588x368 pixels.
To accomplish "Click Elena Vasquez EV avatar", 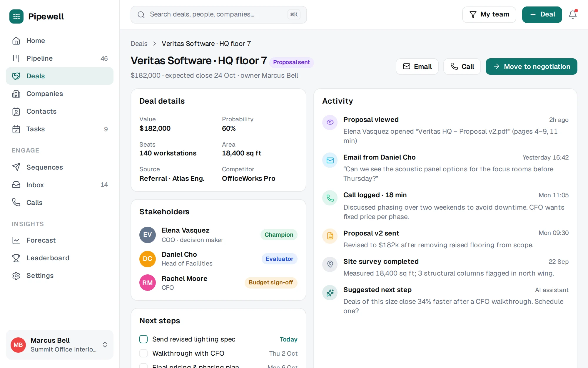I will coord(147,235).
